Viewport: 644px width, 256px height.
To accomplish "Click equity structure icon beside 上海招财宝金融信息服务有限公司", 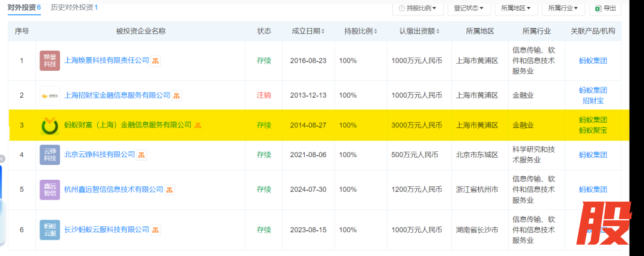I will pyautogui.click(x=177, y=95).
